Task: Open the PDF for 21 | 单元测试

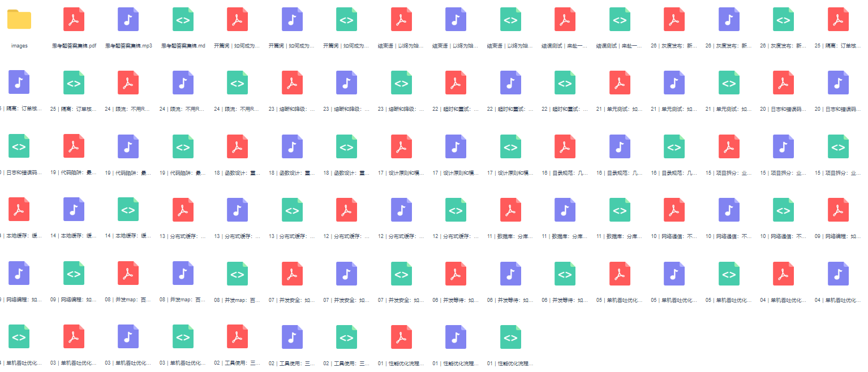Action: [x=620, y=83]
